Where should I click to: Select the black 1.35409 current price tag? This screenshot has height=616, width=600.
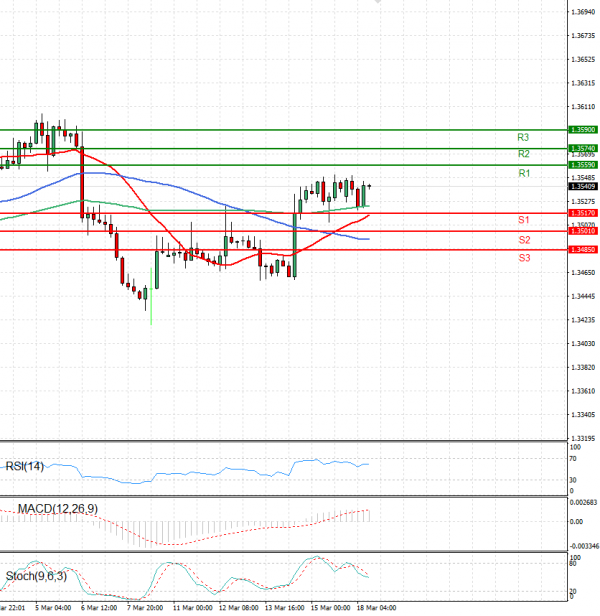(583, 187)
